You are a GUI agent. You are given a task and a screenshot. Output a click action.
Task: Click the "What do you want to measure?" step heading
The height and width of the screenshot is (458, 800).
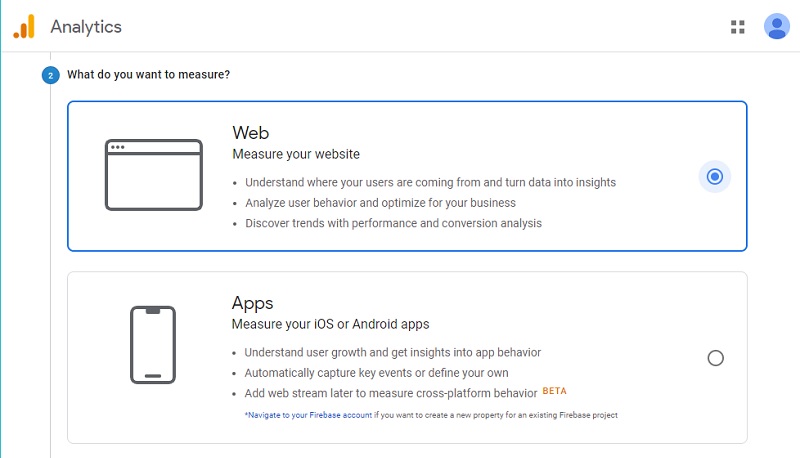click(149, 74)
